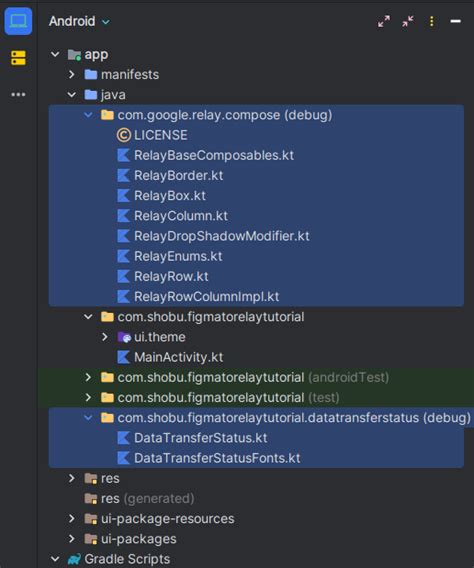
Task: Expand the ui.theme package
Action: tap(105, 337)
